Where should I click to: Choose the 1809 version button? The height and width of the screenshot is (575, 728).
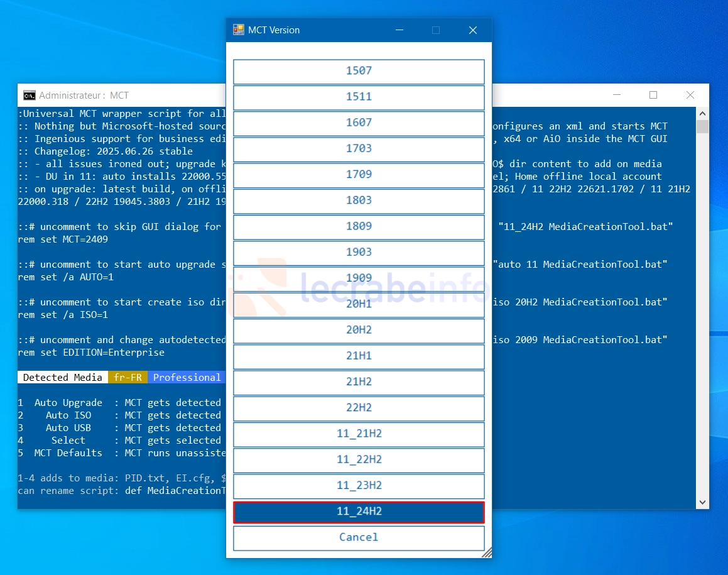tap(359, 226)
